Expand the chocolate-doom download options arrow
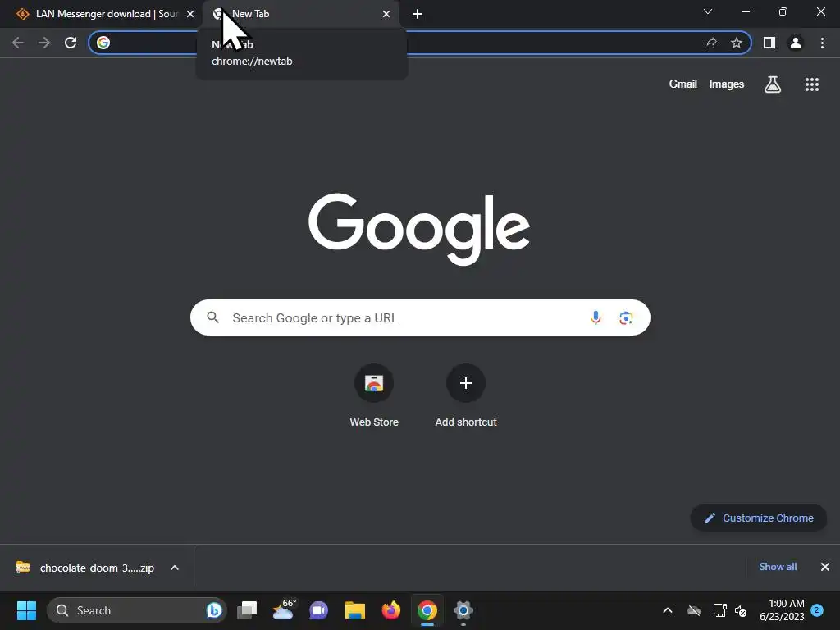 tap(175, 568)
